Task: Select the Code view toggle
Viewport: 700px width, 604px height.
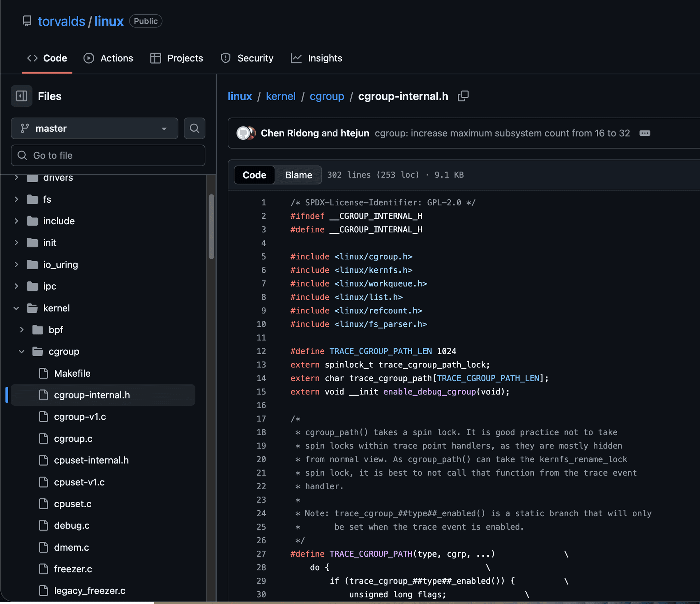Action: click(x=254, y=175)
